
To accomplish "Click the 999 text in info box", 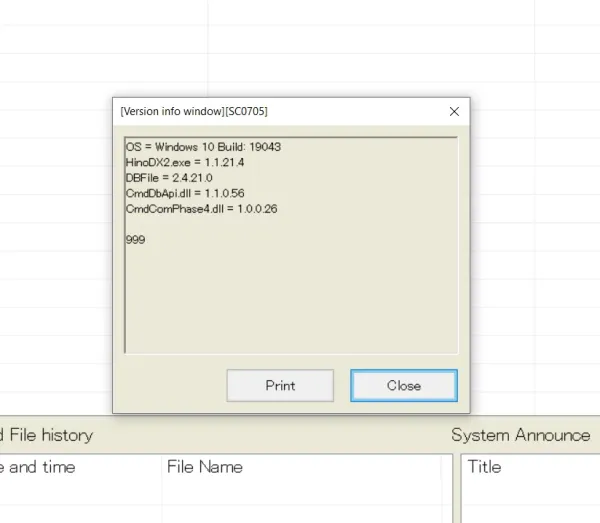I will [135, 239].
